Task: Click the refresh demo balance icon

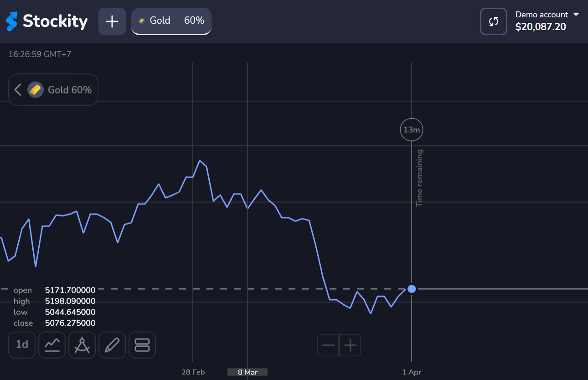Action: coord(494,21)
